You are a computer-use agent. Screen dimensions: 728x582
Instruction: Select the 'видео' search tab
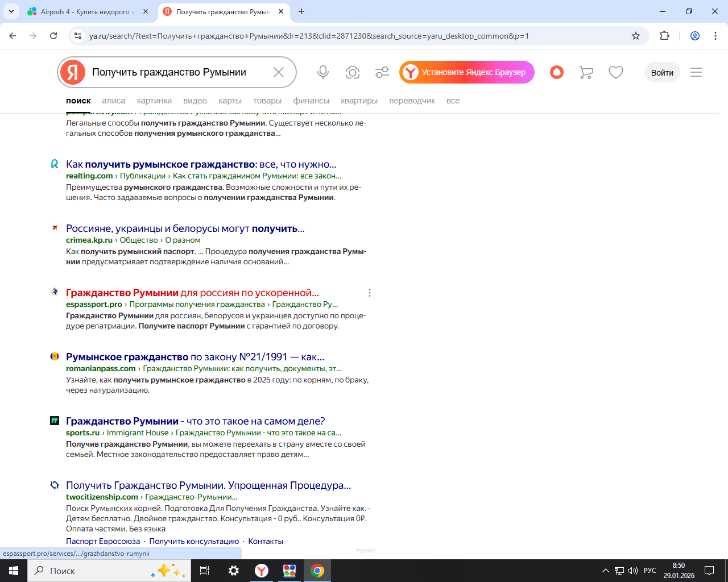[195, 101]
